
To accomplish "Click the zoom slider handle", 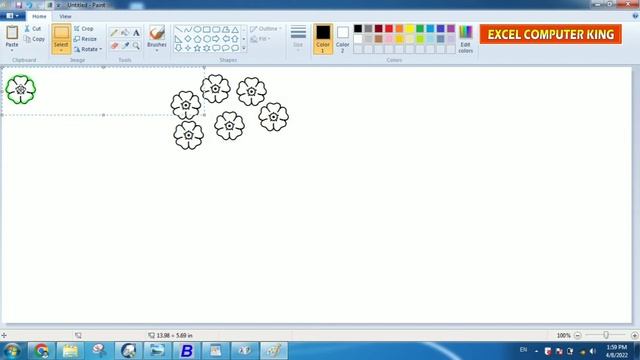I will point(606,335).
